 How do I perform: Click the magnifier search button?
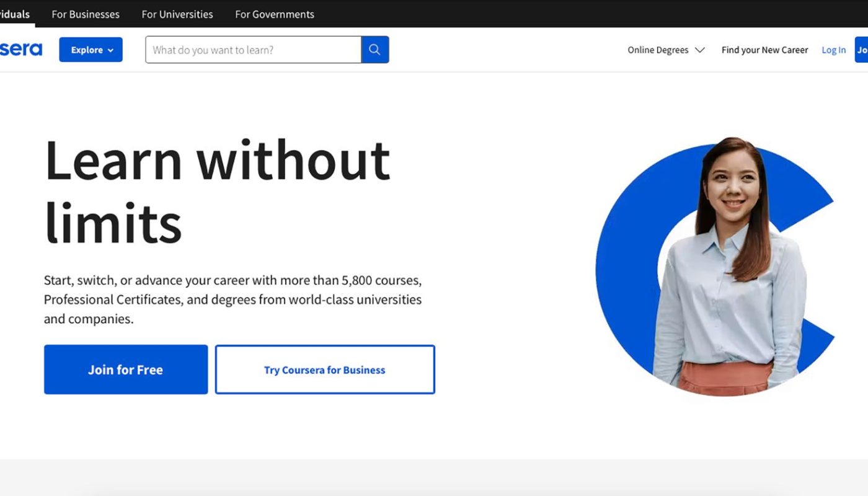374,50
